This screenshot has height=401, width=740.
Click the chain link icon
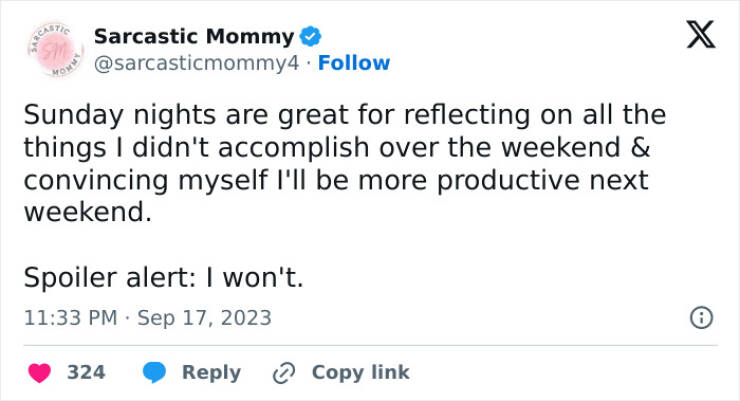(283, 372)
